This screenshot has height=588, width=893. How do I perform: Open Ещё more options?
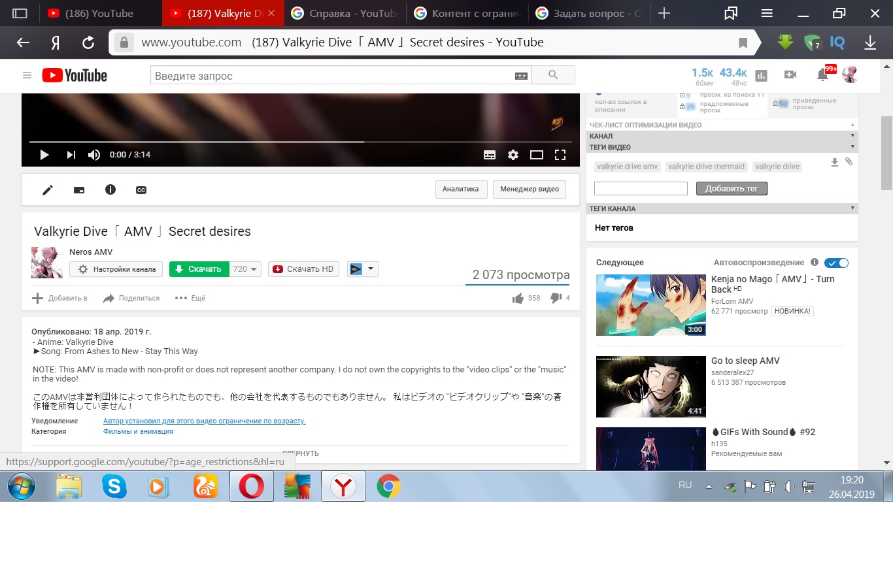coord(190,298)
